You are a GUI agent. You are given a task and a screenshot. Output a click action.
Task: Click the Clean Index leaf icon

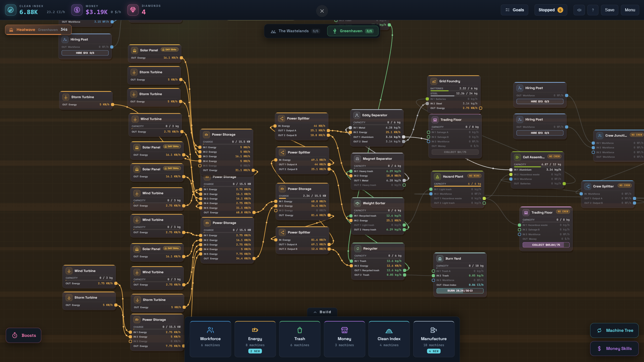11,10
